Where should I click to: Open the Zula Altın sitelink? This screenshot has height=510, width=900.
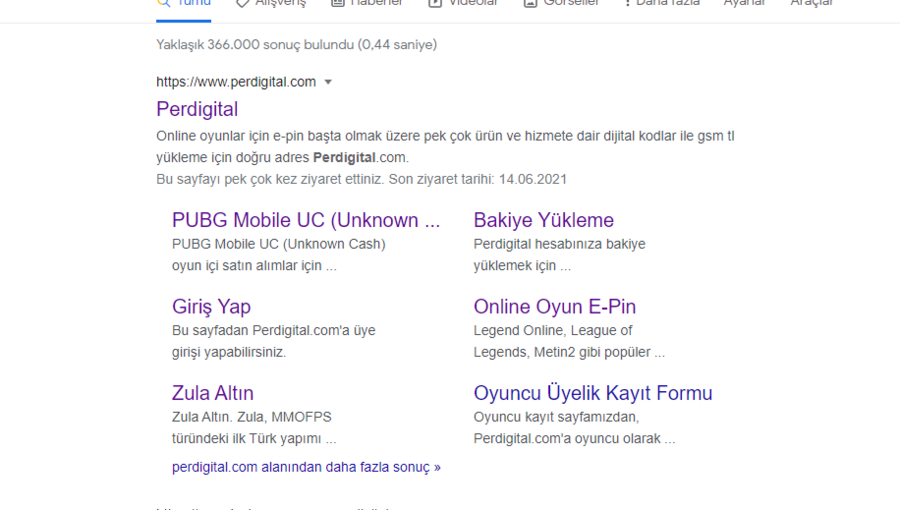point(212,393)
